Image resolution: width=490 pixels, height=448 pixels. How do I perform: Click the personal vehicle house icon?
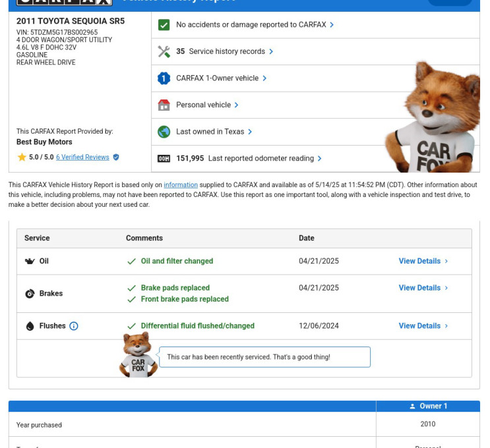164,105
